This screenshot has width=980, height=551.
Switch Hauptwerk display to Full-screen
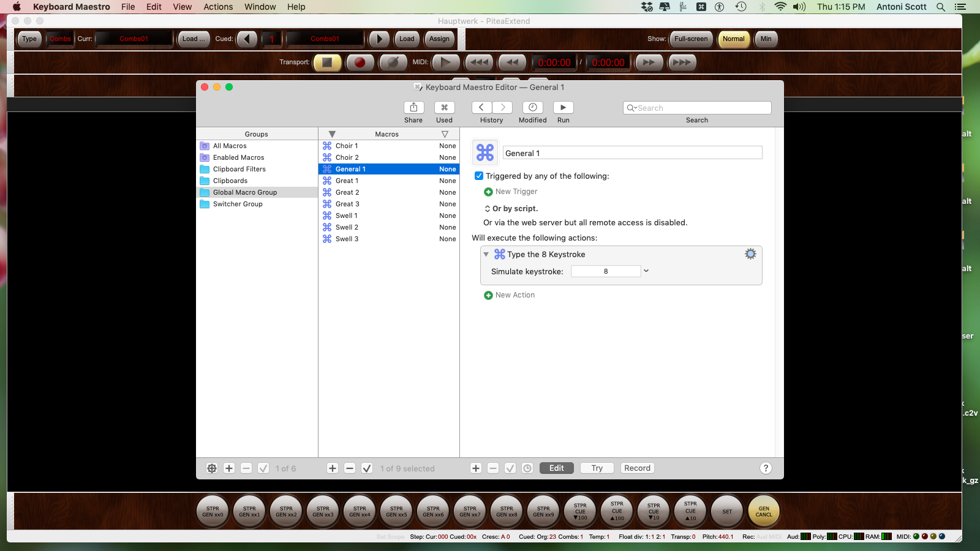691,39
